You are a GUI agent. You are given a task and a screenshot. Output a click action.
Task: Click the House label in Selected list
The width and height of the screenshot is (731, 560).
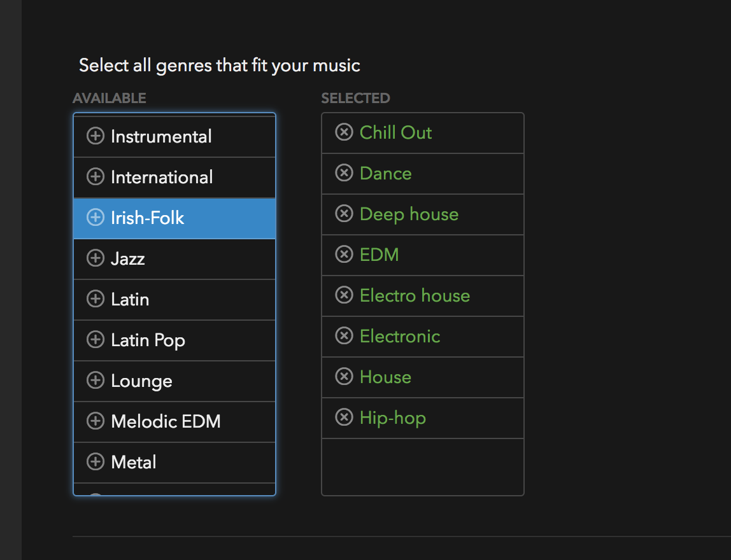pos(385,377)
